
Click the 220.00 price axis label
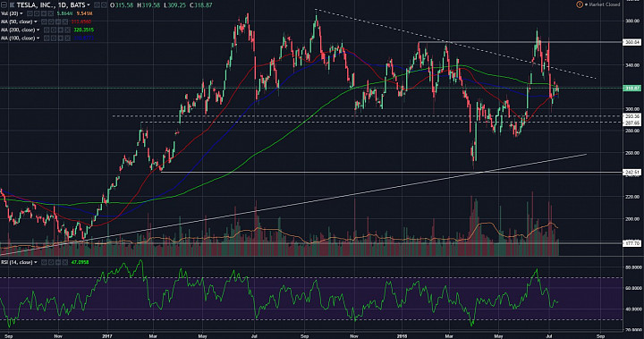[x=632, y=197]
